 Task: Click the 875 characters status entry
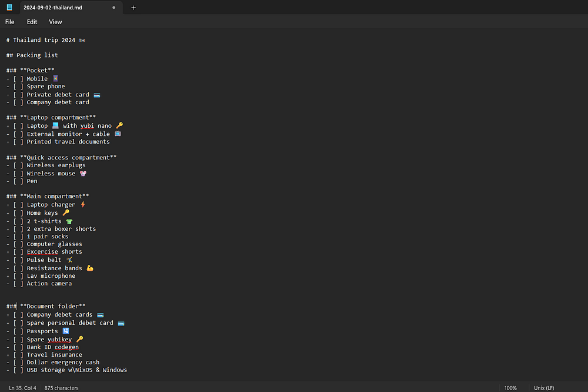click(x=62, y=388)
